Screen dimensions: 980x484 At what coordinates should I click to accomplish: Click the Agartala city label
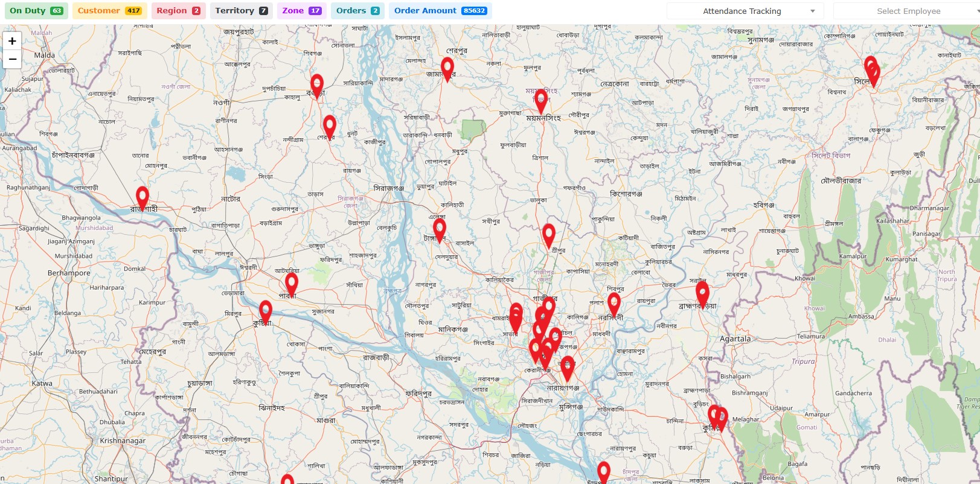tap(735, 339)
